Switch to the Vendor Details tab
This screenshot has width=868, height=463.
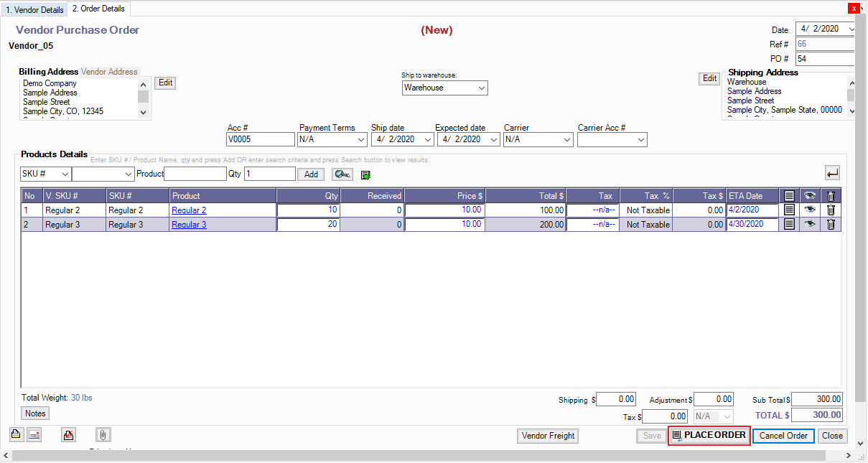pos(34,10)
